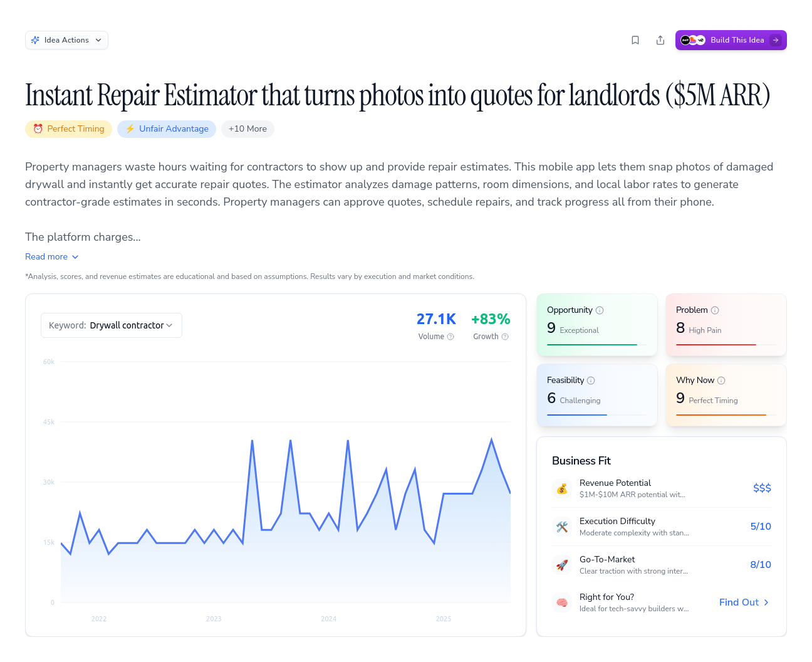Select the Unfair Advantage tag
The height and width of the screenshot is (662, 812).
(167, 129)
